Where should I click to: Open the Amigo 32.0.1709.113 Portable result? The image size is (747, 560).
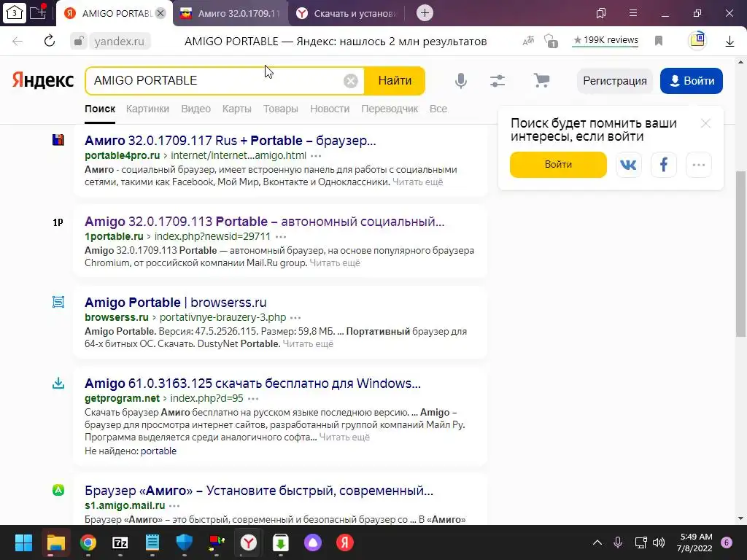[264, 222]
